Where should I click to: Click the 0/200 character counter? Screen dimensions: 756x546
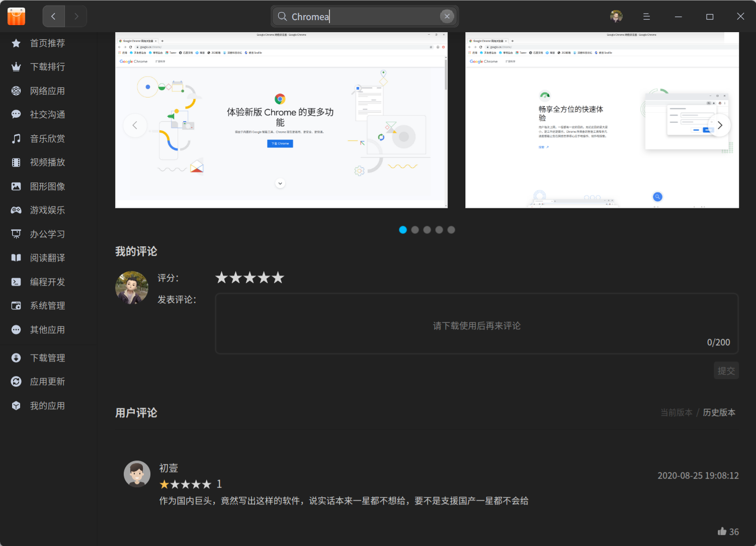[x=718, y=342]
